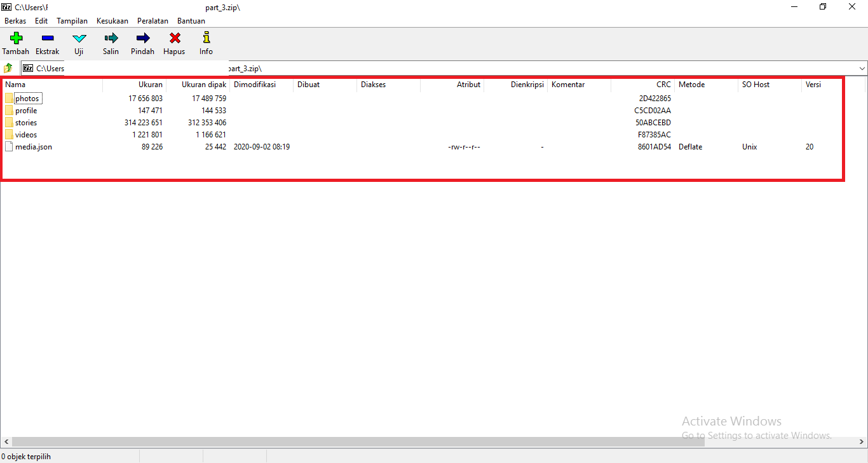
Task: Sort by SO Host column header
Action: pyautogui.click(x=770, y=85)
